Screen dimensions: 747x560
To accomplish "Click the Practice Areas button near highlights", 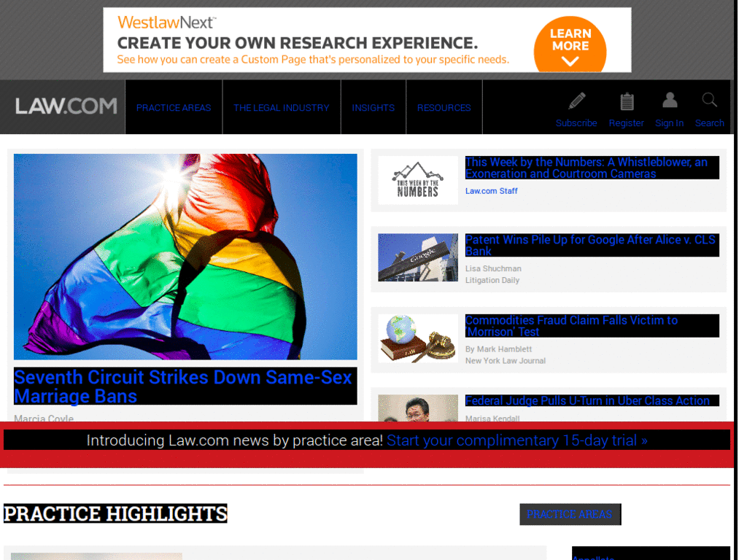I will pyautogui.click(x=570, y=514).
